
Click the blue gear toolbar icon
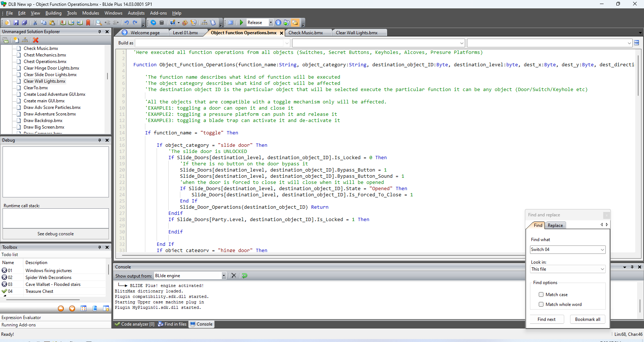click(153, 23)
